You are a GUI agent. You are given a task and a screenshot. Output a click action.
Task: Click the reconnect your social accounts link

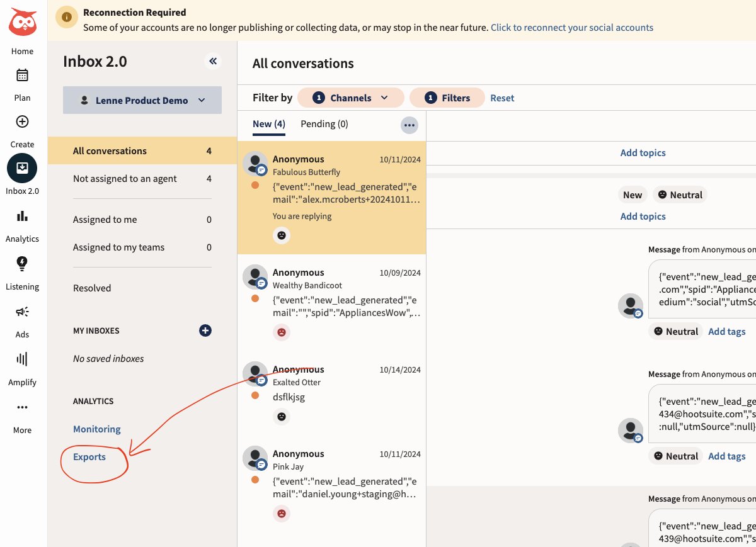coord(572,28)
